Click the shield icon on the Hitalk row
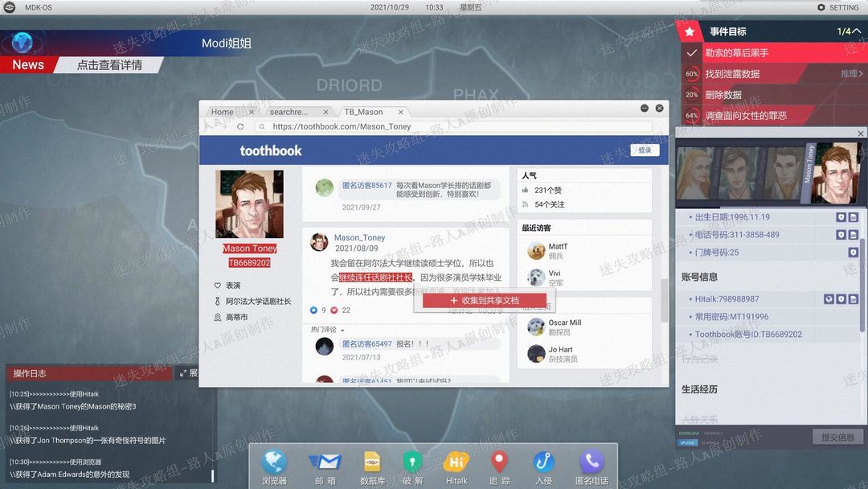This screenshot has height=489, width=868. pos(841,299)
